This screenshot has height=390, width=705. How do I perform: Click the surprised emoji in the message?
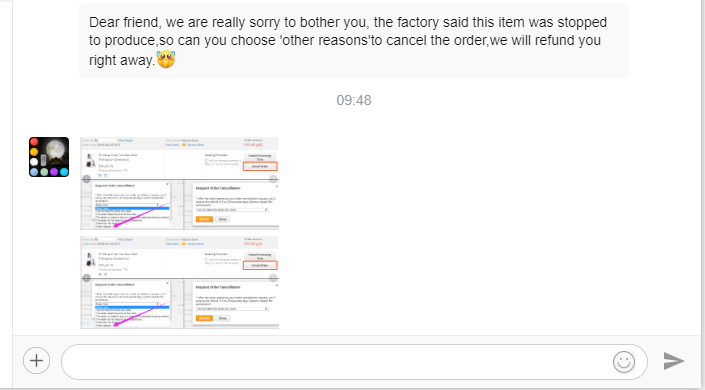166,59
